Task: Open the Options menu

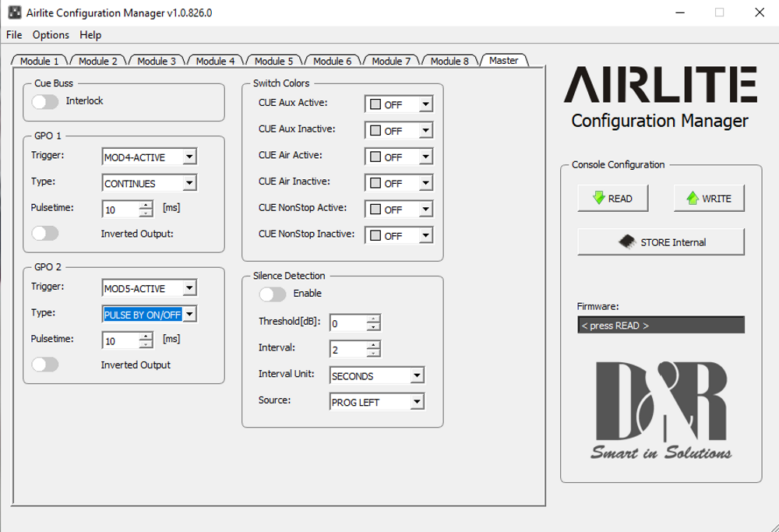Action: pyautogui.click(x=51, y=35)
